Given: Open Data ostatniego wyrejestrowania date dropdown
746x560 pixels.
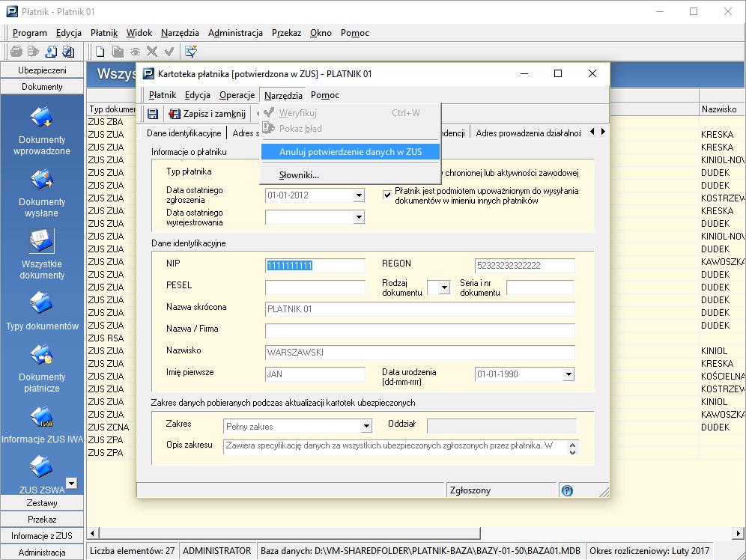Looking at the screenshot, I should [x=360, y=217].
